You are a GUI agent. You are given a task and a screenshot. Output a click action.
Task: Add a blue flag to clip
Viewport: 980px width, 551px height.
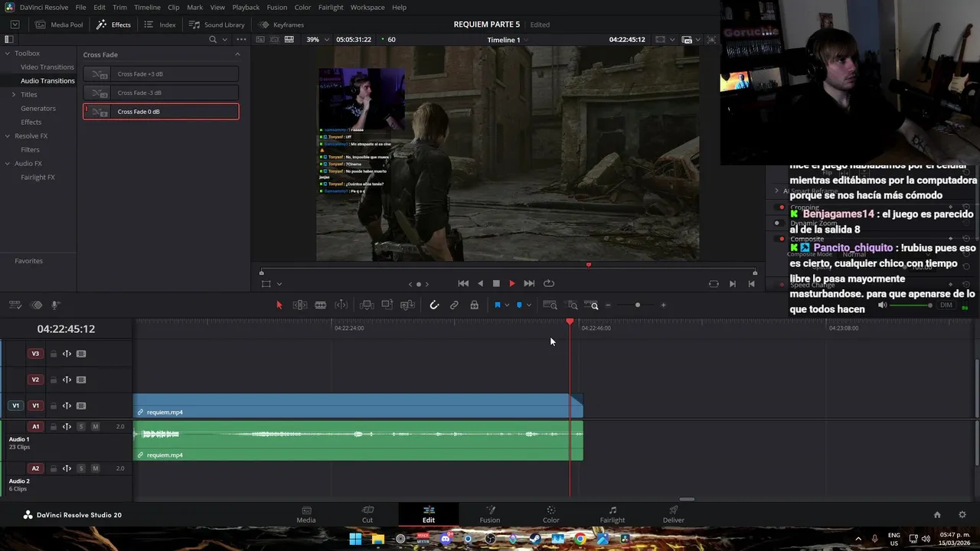point(498,305)
